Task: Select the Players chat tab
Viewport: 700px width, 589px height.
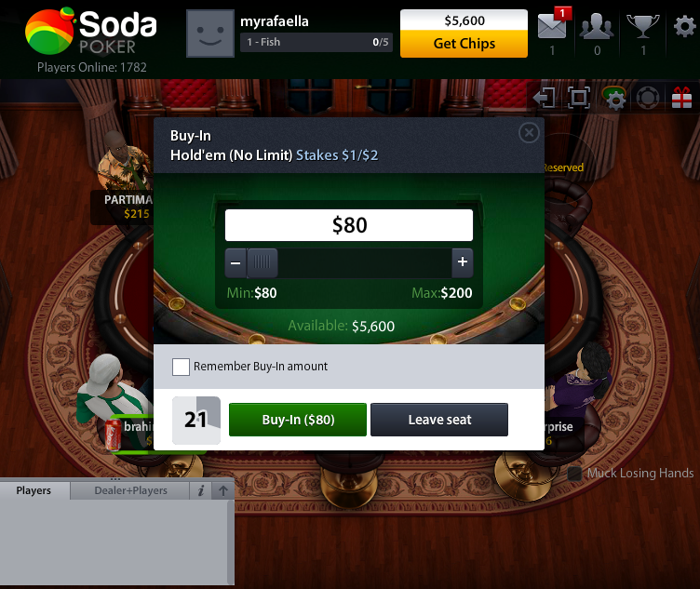Action: [x=34, y=490]
